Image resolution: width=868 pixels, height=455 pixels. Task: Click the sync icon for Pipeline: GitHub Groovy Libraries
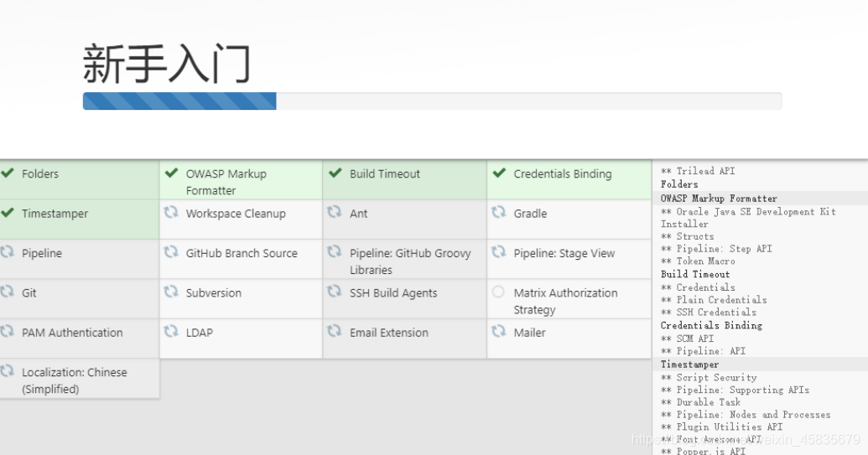335,252
